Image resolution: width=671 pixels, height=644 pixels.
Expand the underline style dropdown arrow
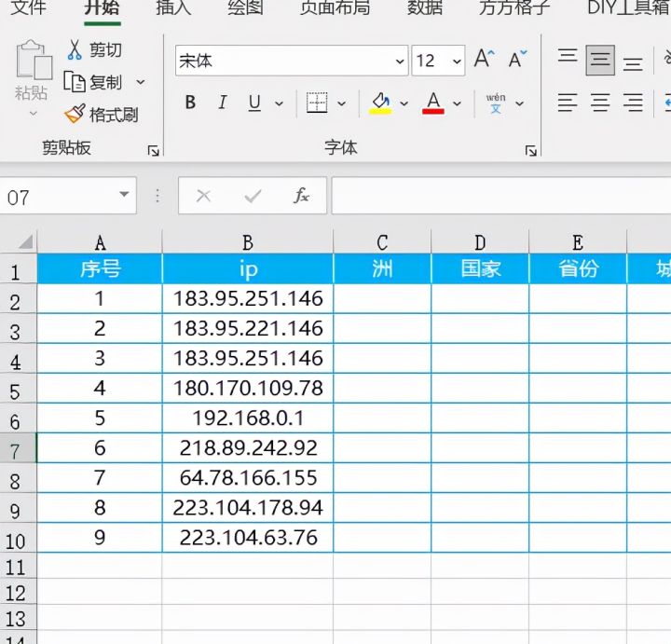click(x=279, y=103)
